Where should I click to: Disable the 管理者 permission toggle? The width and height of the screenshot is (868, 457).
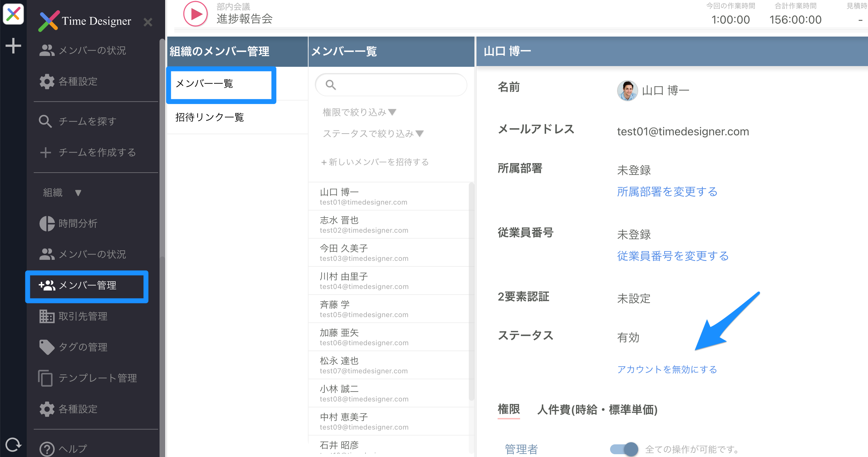coord(623,449)
